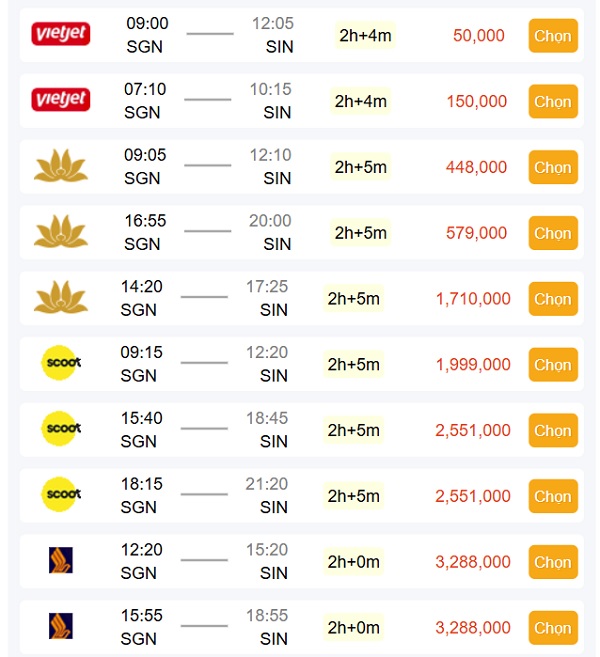Image resolution: width=600 pixels, height=657 pixels.
Task: Click the Scoot logo on the 18:15 flight
Action: [61, 495]
